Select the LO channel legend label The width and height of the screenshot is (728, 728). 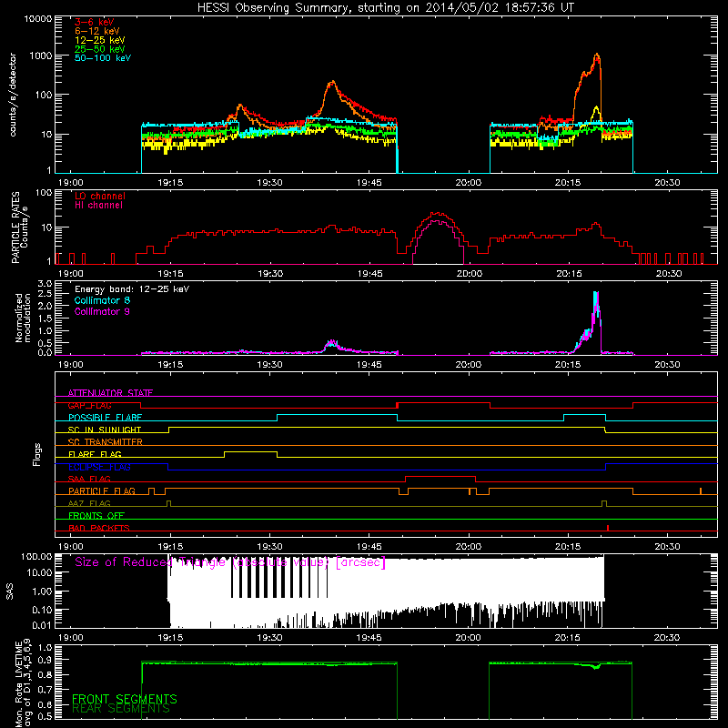point(100,196)
